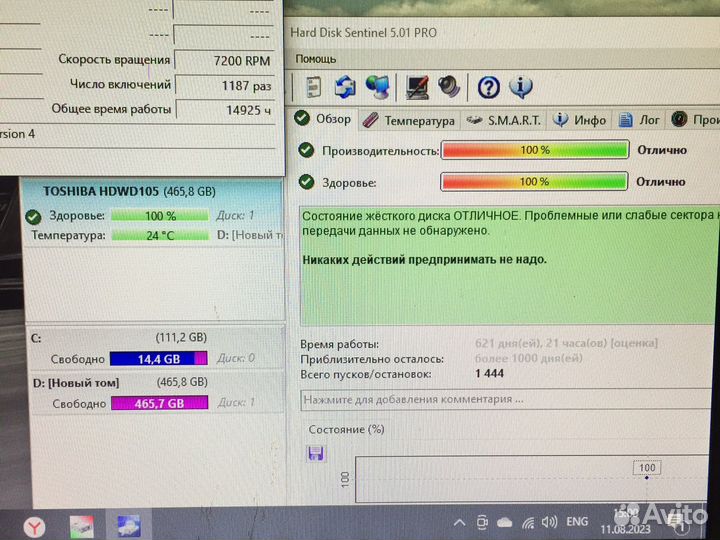
Task: Click the Всего пусков/остановок value 1 444
Action: 489,373
